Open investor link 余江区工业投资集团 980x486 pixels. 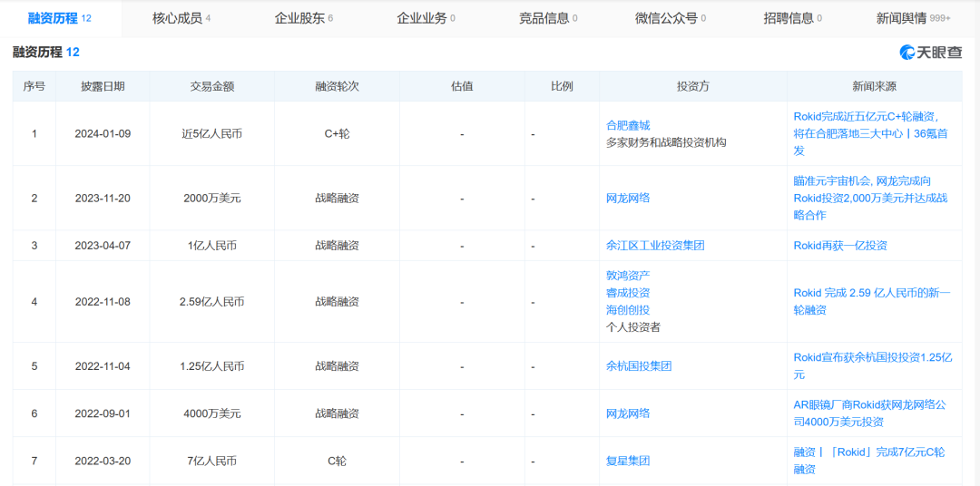point(655,246)
